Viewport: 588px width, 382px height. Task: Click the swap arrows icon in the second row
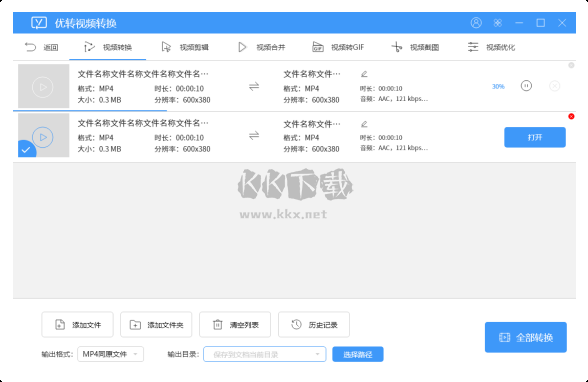254,135
